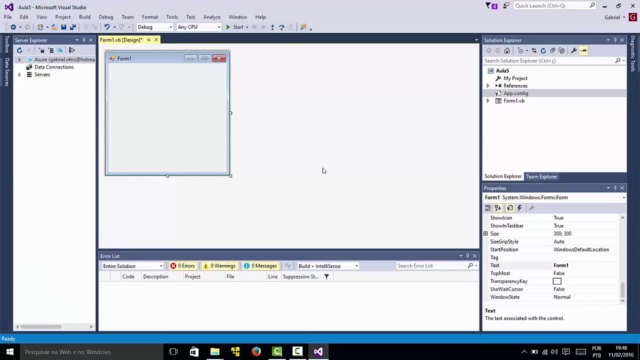Click the Open File folder icon in the toolbar
This screenshot has width=640, height=360.
[x=54, y=27]
